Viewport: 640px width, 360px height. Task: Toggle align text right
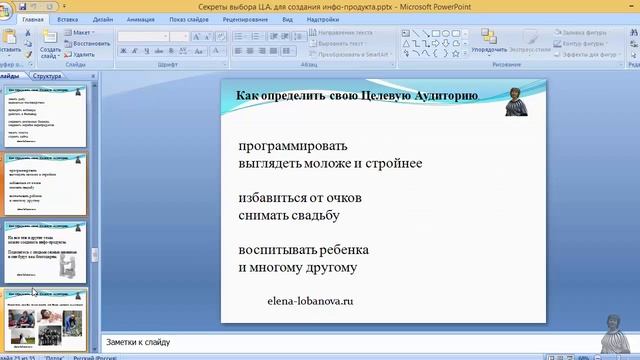coord(262,51)
